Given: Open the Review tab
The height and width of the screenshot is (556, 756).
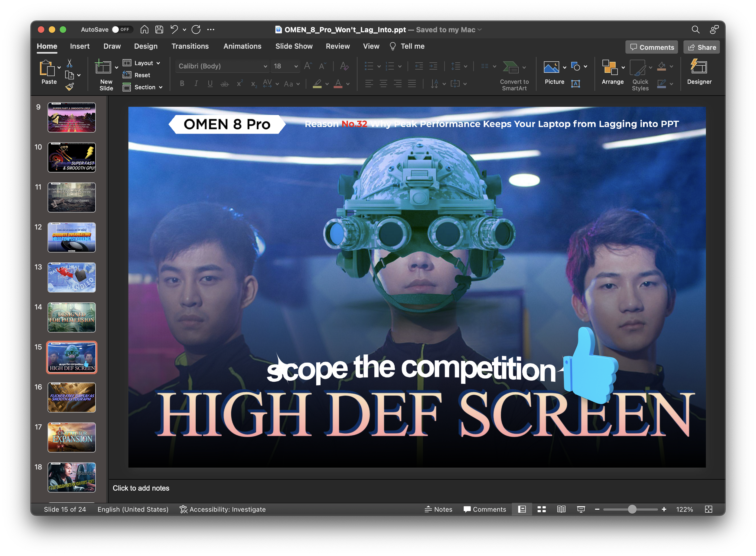Looking at the screenshot, I should (338, 46).
